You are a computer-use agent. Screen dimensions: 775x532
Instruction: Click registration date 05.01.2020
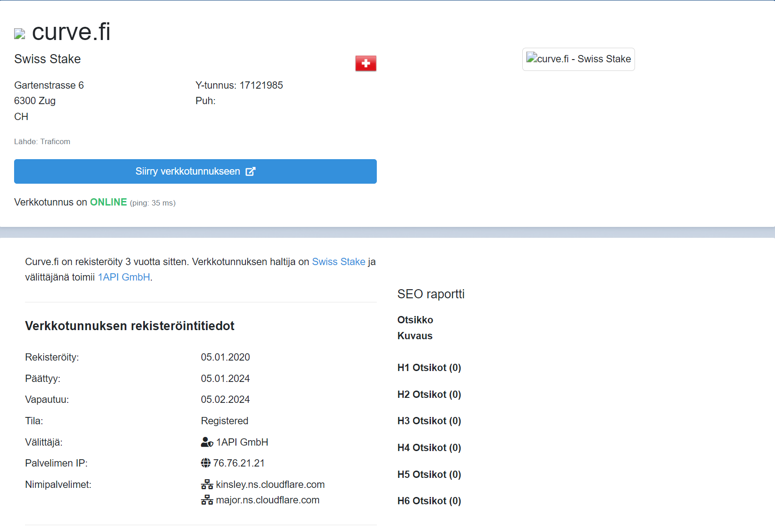click(225, 357)
